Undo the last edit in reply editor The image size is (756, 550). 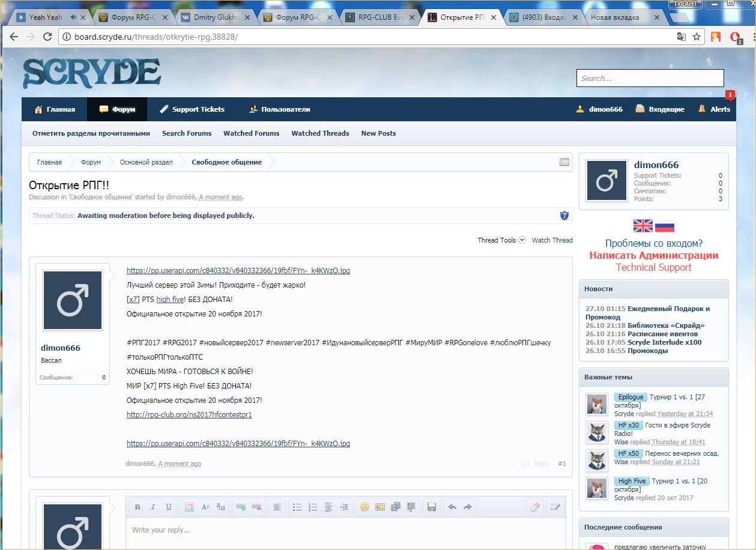452,507
